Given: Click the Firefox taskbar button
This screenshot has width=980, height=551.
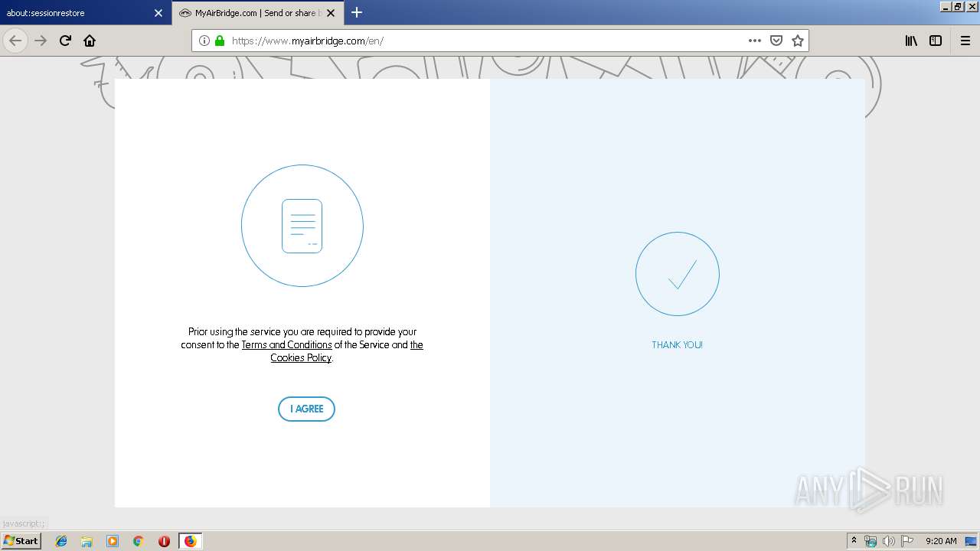Looking at the screenshot, I should click(x=190, y=541).
